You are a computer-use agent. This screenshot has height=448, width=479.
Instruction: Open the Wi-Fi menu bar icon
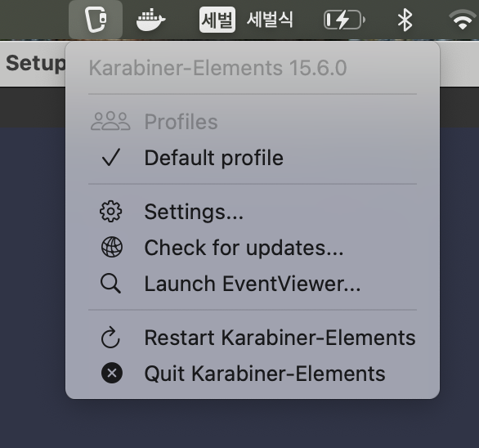tap(463, 20)
